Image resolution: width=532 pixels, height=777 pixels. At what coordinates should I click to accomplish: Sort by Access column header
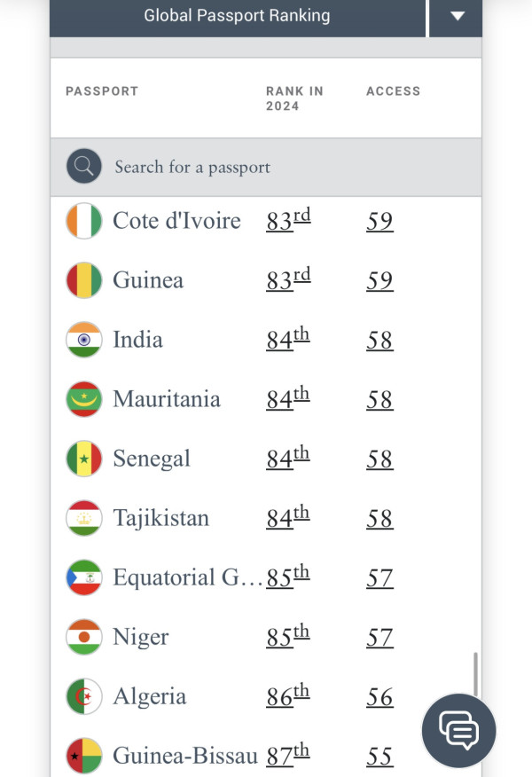point(393,91)
